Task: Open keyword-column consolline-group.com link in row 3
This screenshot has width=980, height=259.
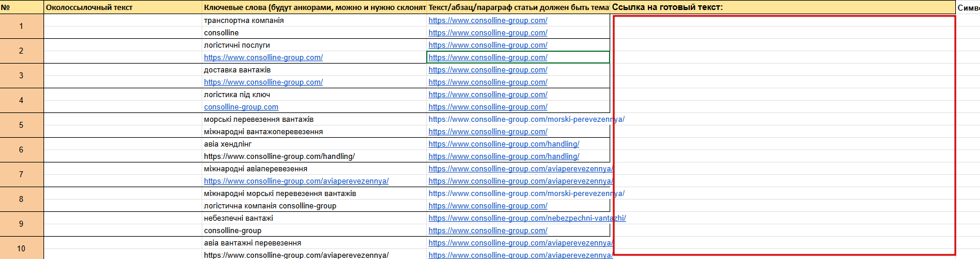Action: (263, 82)
